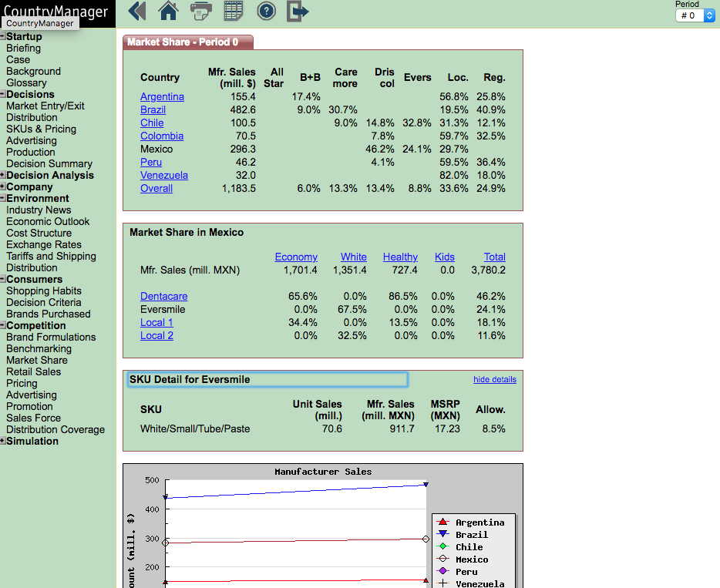The height and width of the screenshot is (588, 720).
Task: Open Market Entry/Exit decisions
Action: point(45,106)
